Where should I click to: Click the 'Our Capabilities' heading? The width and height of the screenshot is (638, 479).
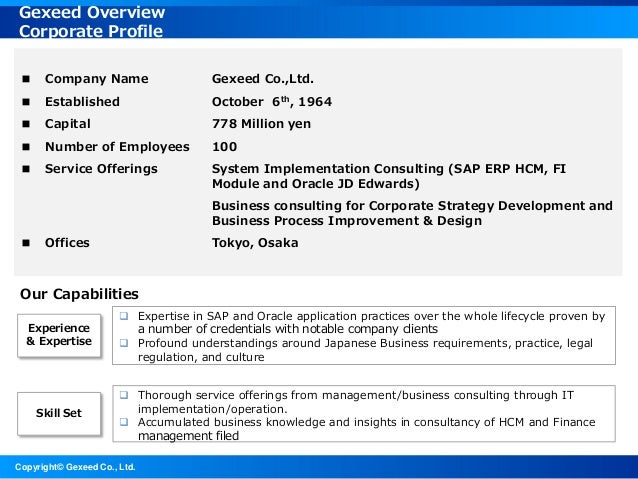79,294
